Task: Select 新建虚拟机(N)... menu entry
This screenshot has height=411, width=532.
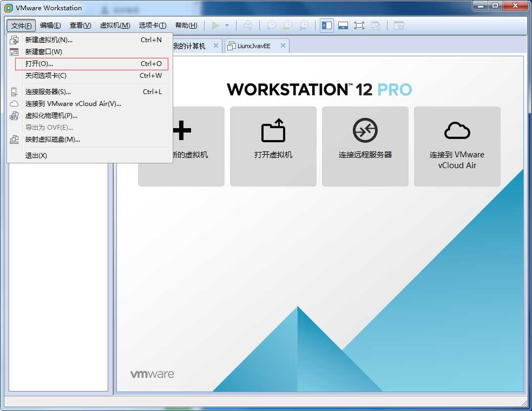Action: pos(90,39)
